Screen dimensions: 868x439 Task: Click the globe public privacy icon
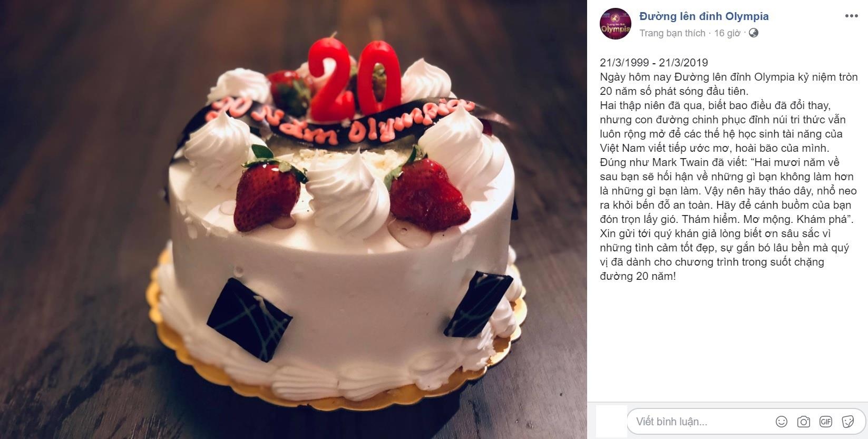coord(754,33)
